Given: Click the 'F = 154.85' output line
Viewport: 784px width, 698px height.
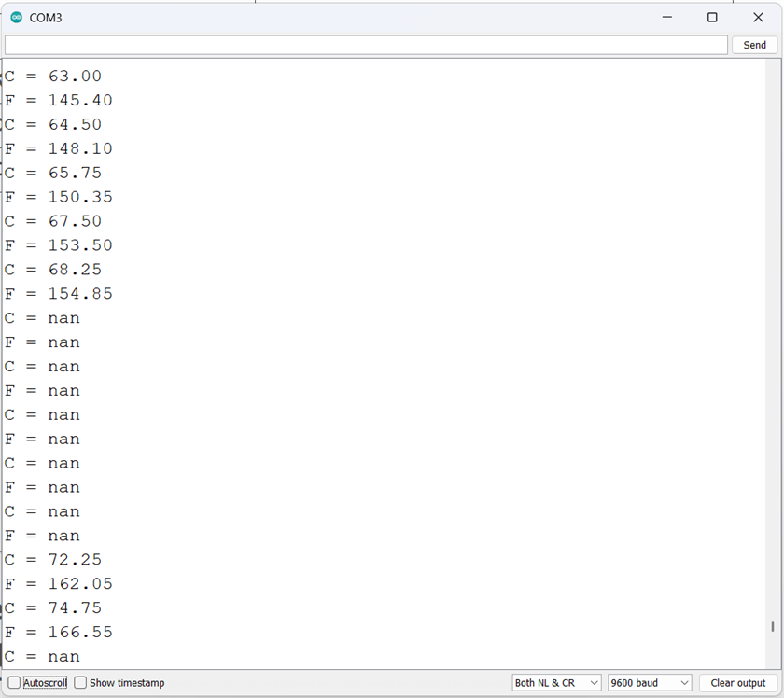Looking at the screenshot, I should (59, 294).
